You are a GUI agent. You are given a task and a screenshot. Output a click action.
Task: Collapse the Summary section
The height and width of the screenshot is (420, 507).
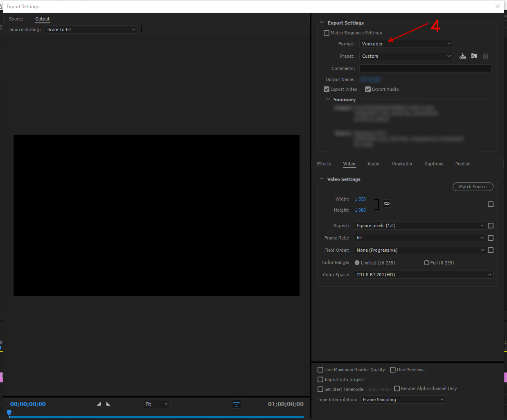[x=328, y=99]
